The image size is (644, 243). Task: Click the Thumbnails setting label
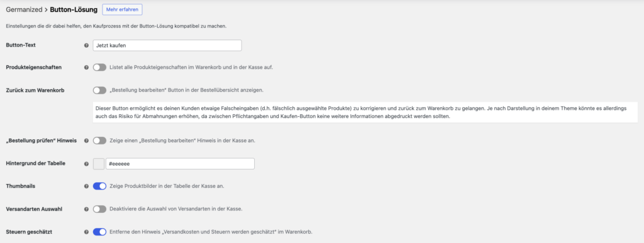point(20,186)
